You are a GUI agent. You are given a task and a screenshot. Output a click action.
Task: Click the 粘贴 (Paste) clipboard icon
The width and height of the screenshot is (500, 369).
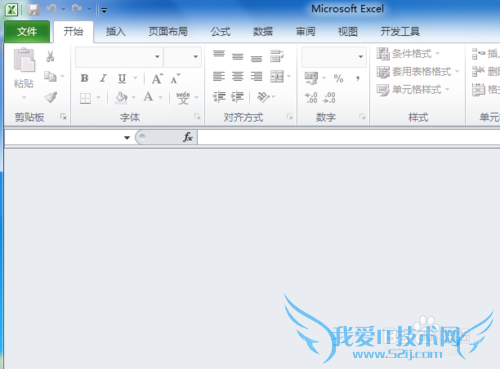coord(24,60)
